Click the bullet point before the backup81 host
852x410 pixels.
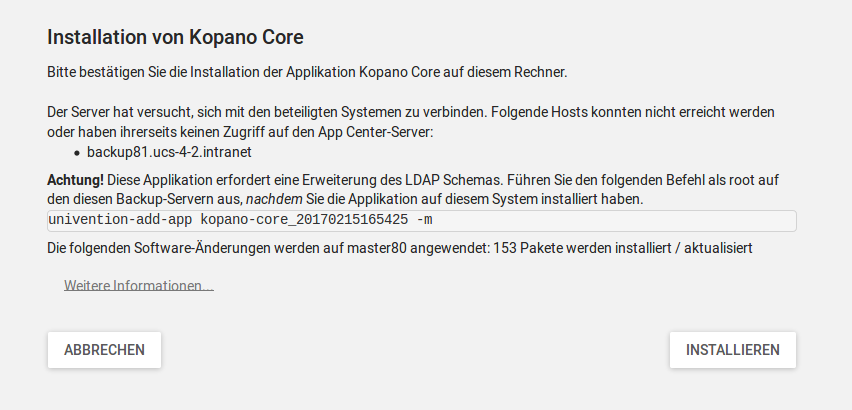[x=77, y=154]
